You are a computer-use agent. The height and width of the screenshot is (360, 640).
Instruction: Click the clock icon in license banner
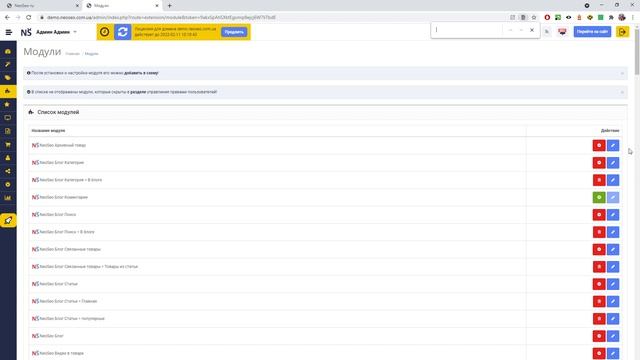click(104, 32)
